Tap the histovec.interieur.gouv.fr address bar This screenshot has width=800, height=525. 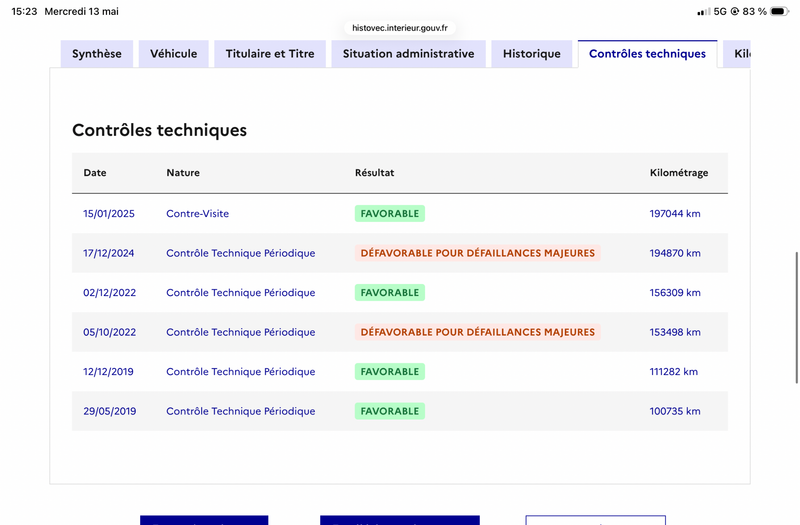(x=400, y=28)
